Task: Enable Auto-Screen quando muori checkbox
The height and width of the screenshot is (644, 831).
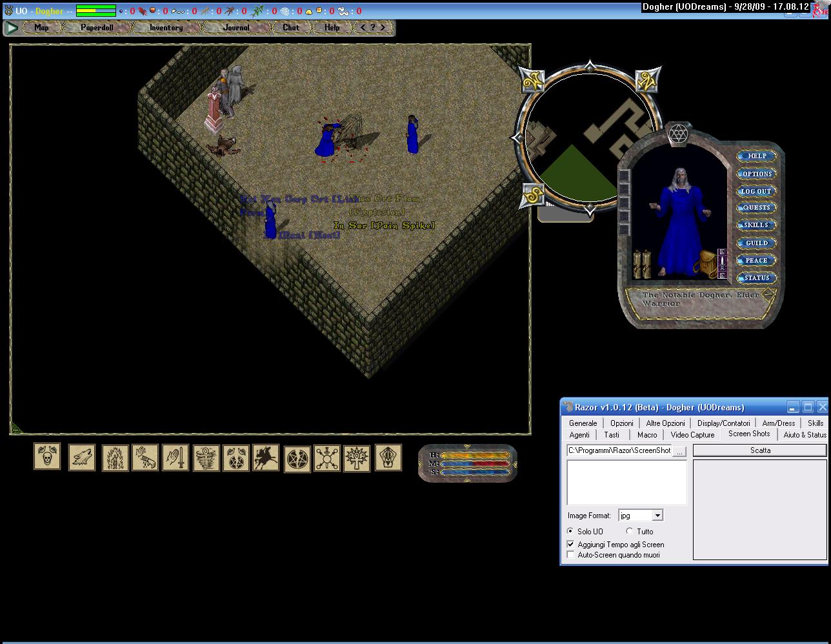Action: [570, 554]
